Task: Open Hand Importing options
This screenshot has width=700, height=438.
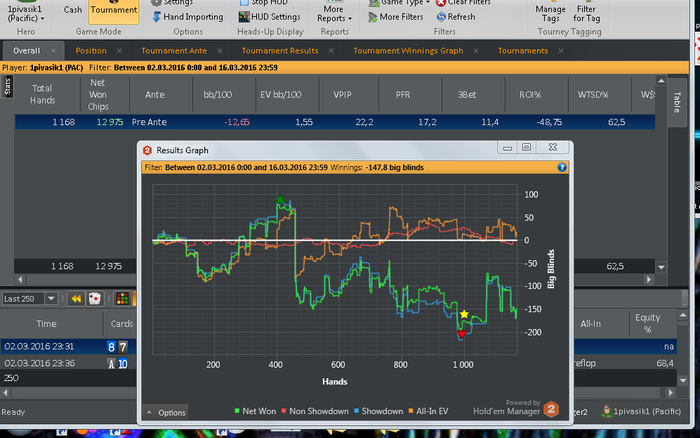Action: 188,17
